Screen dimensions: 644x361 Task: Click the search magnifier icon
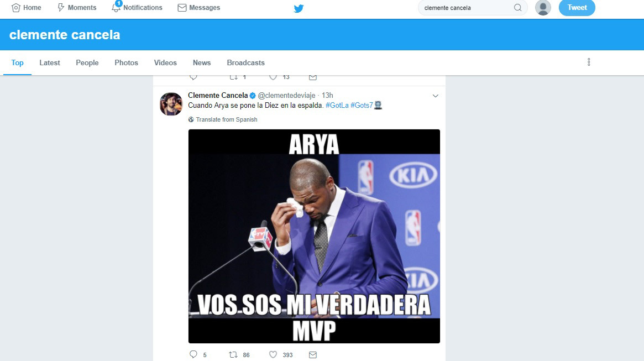[x=517, y=7]
